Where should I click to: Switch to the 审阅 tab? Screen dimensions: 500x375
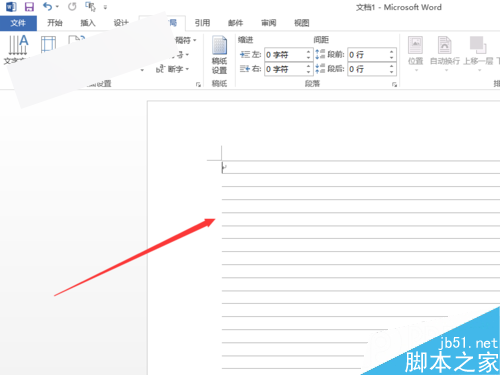pos(268,23)
